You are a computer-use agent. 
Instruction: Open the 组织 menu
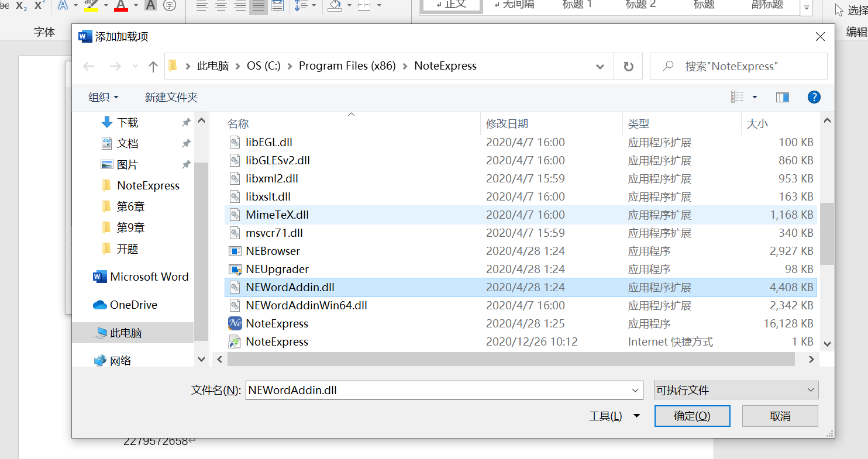click(104, 98)
